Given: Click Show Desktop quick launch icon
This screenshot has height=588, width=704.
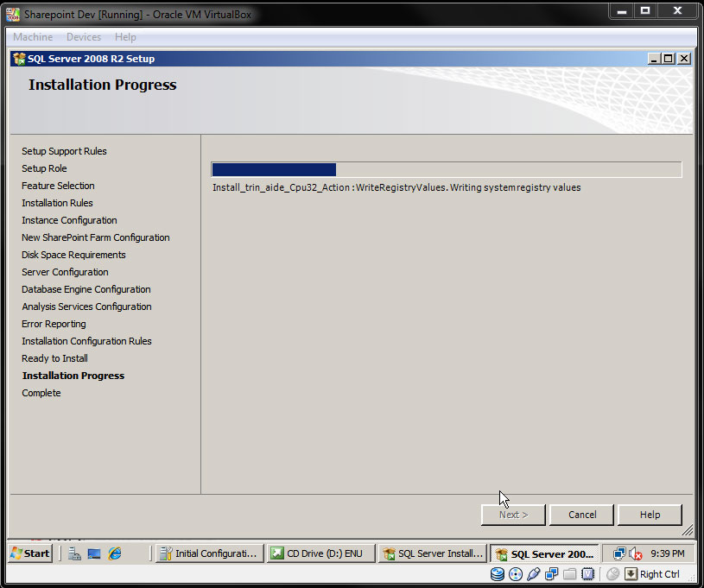Looking at the screenshot, I should (94, 553).
